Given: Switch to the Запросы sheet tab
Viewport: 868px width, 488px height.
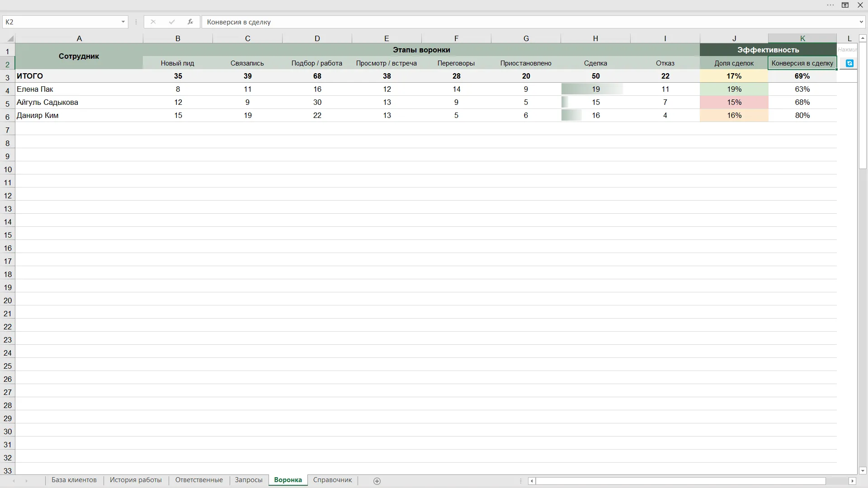Looking at the screenshot, I should coord(249,480).
